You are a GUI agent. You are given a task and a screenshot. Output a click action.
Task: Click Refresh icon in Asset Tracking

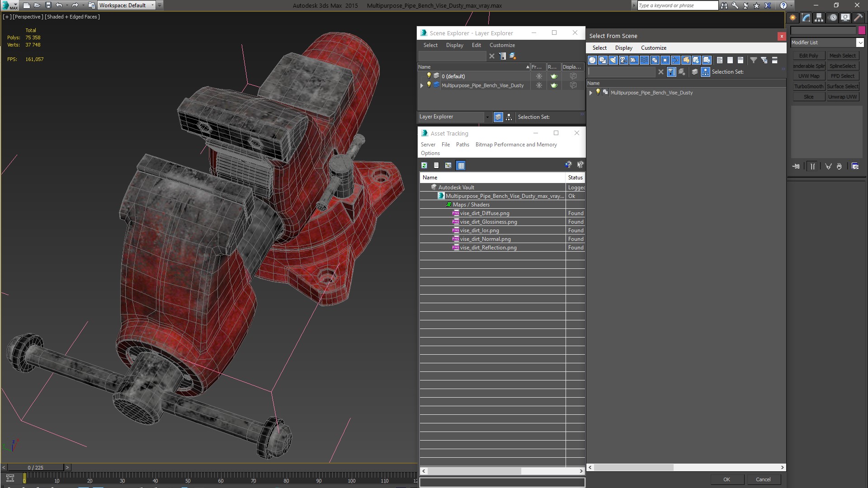click(x=424, y=165)
